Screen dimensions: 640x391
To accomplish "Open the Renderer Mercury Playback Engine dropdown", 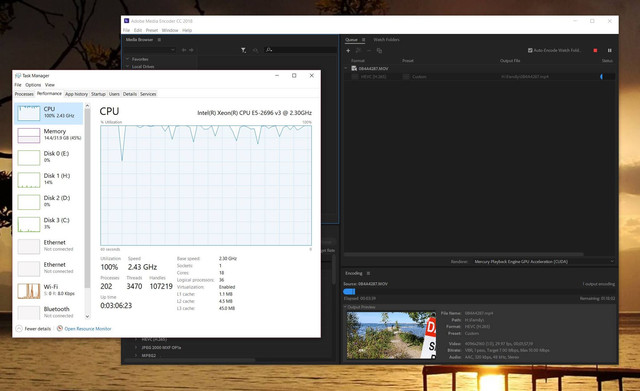I will tap(544, 261).
